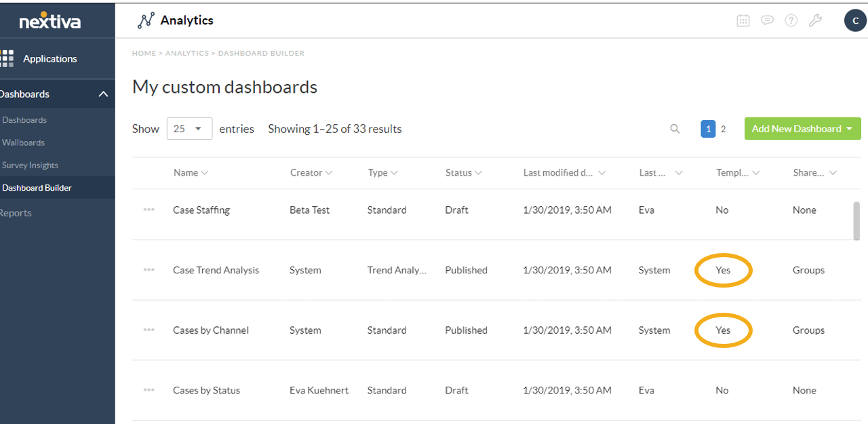Click the ANALYTICS breadcrumb link
Screen dimensions: 868x424
pos(187,53)
